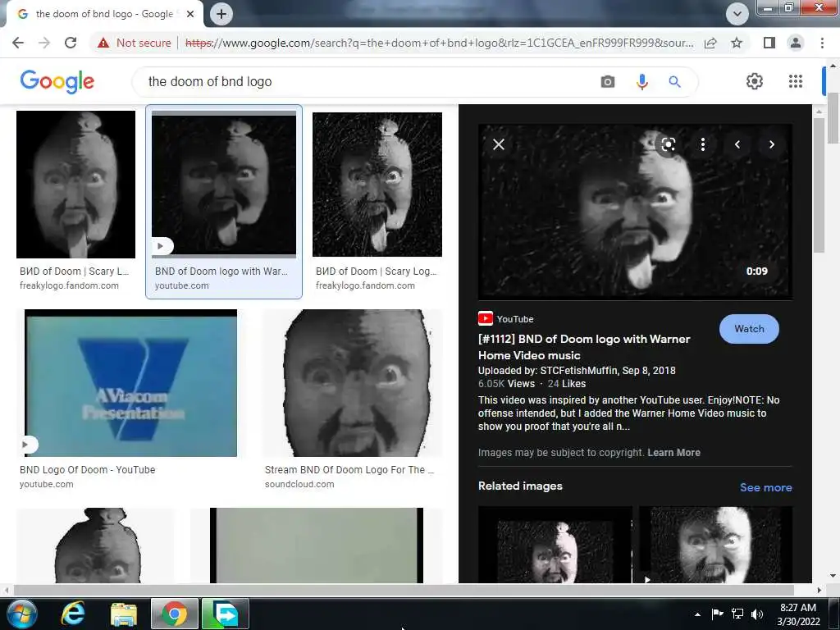Open network status tray icon

(737, 614)
